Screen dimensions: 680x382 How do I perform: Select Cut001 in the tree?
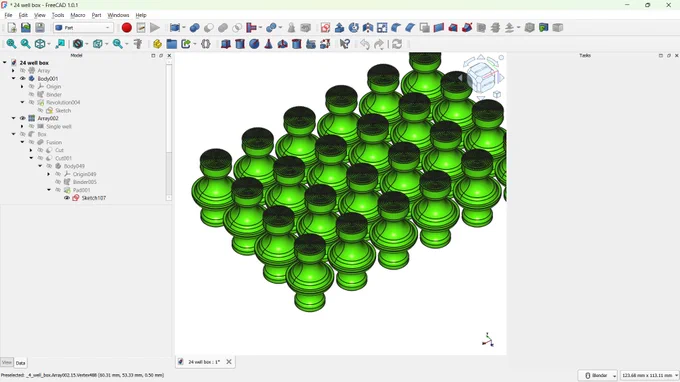(x=63, y=158)
